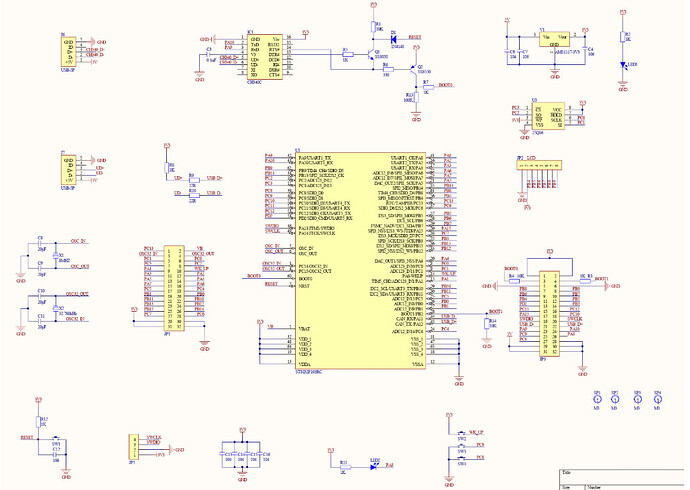Click BOOT0 net label left of microcontroller
Viewport: 690px width, 490px height.
[x=253, y=276]
